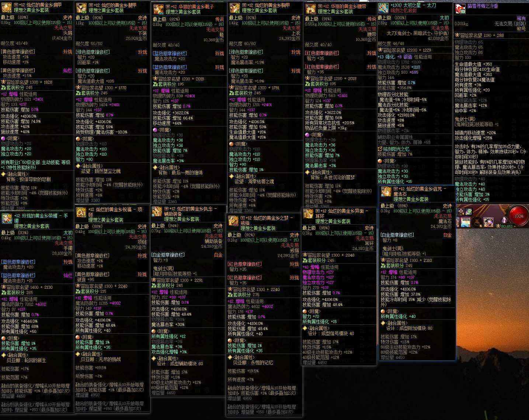Click the 灿烂的黄金乡之梦 戒指 ring icon
The width and height of the screenshot is (529, 420).
pos(233,221)
